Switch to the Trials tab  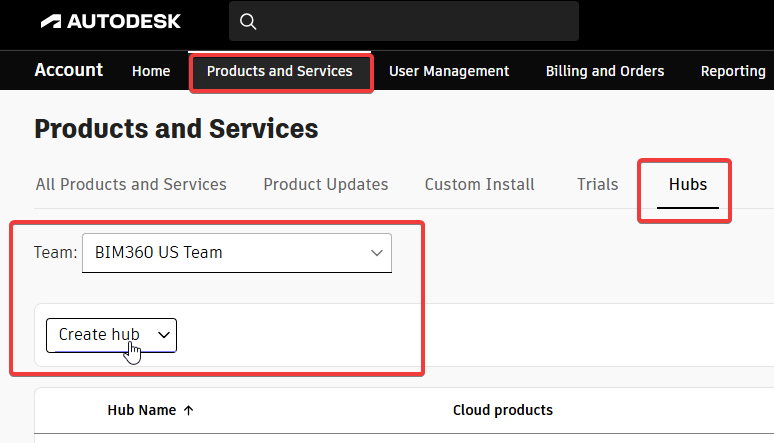597,184
